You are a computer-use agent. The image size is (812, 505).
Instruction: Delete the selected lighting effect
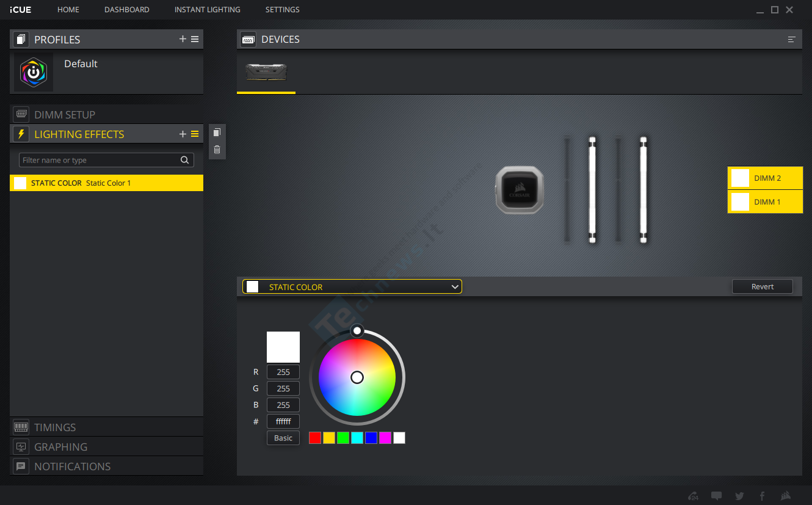(217, 150)
